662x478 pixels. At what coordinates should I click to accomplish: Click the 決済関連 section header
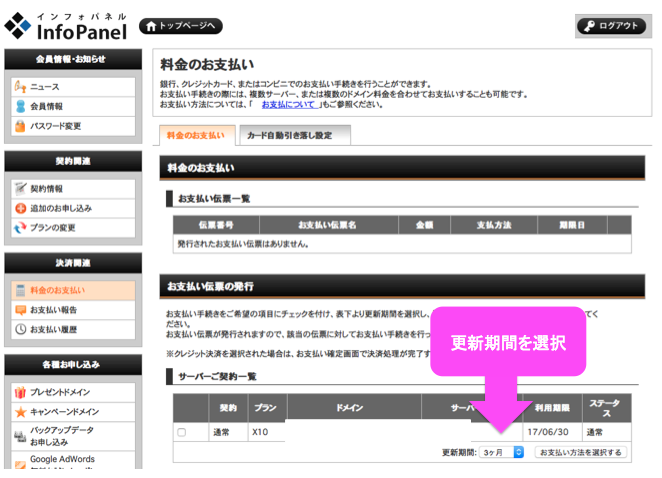point(73,263)
